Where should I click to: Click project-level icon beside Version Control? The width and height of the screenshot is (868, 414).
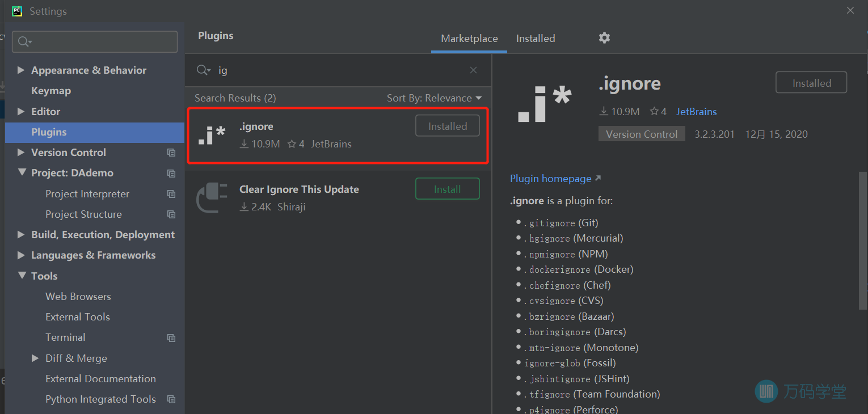171,153
